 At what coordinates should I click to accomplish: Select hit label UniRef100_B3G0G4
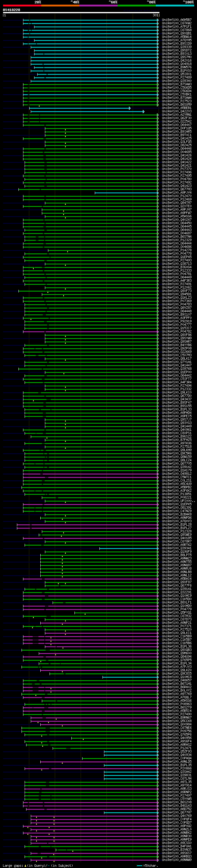(177, 267)
